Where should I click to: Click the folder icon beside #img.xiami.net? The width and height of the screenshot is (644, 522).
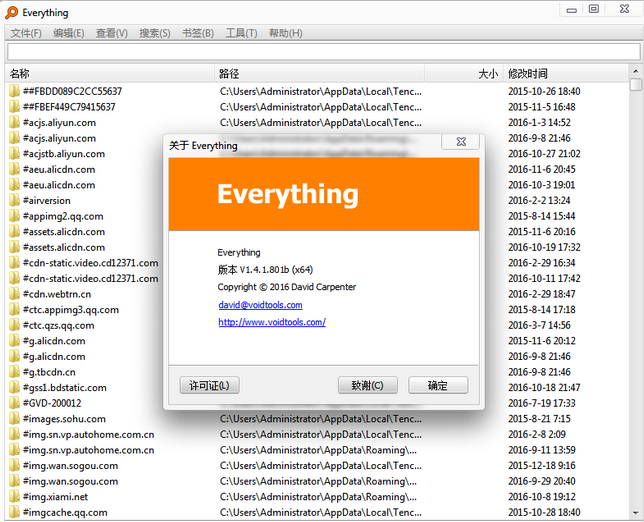click(14, 497)
